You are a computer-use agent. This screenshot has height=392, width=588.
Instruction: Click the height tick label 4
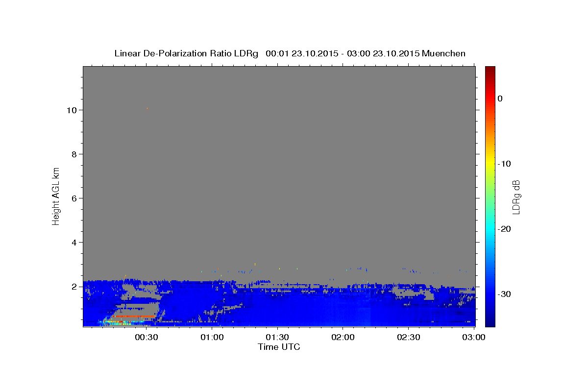pyautogui.click(x=74, y=243)
